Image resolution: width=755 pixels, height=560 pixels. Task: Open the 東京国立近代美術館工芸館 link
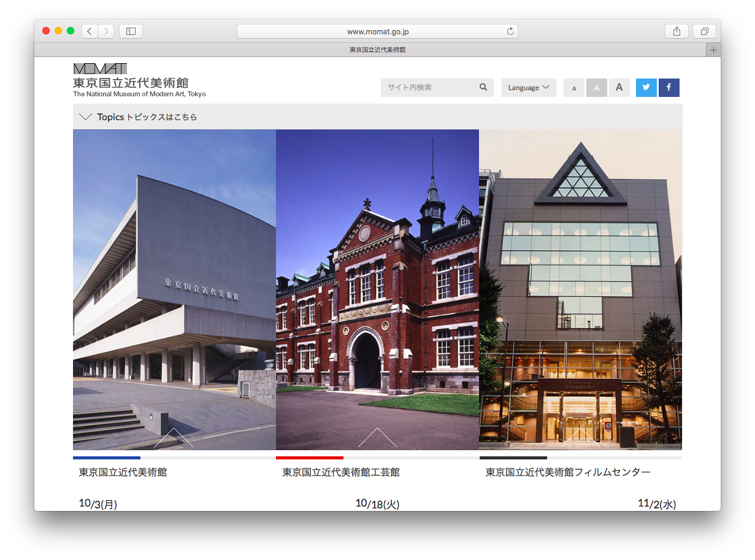[x=341, y=472]
